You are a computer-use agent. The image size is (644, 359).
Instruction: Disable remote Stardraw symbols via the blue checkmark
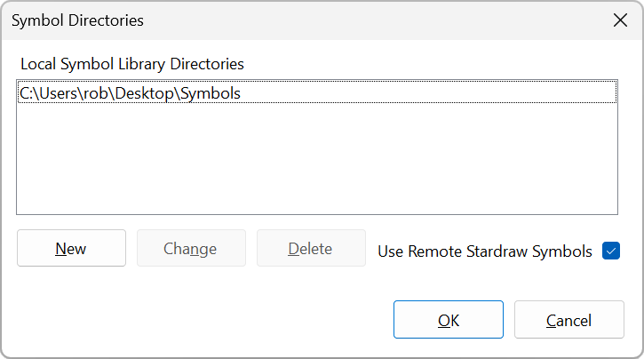tap(611, 251)
